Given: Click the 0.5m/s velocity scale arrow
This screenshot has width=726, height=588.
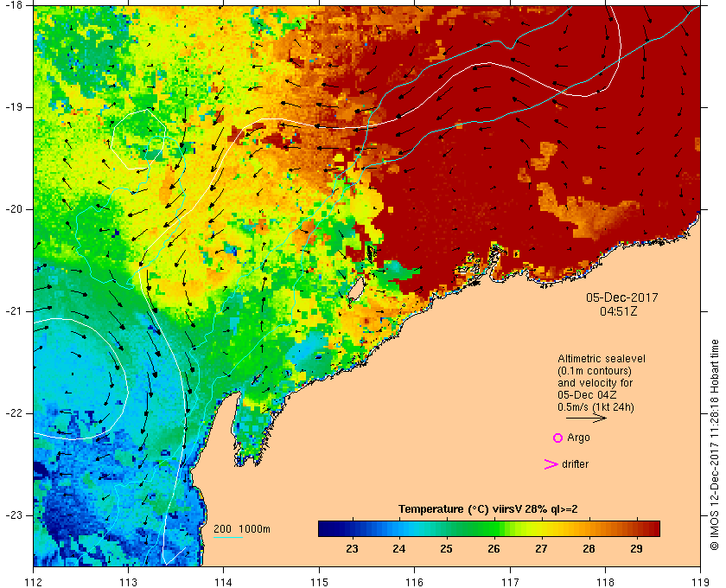Looking at the screenshot, I should 586,418.
